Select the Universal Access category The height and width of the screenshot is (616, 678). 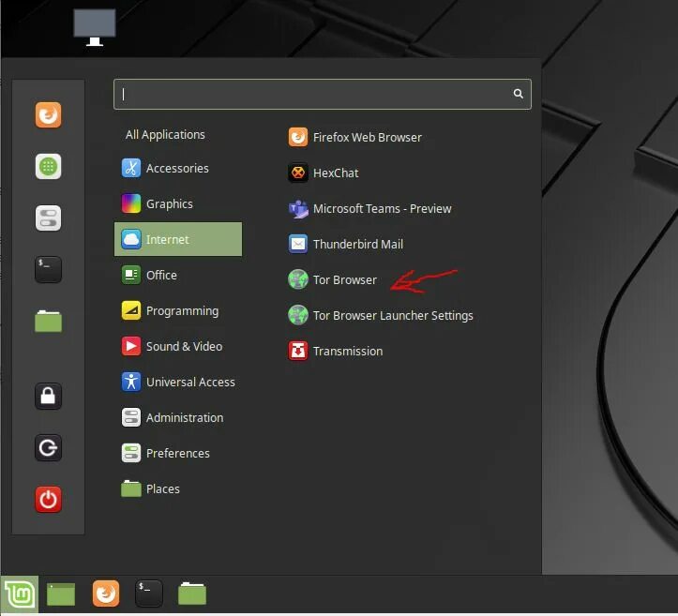click(x=178, y=382)
